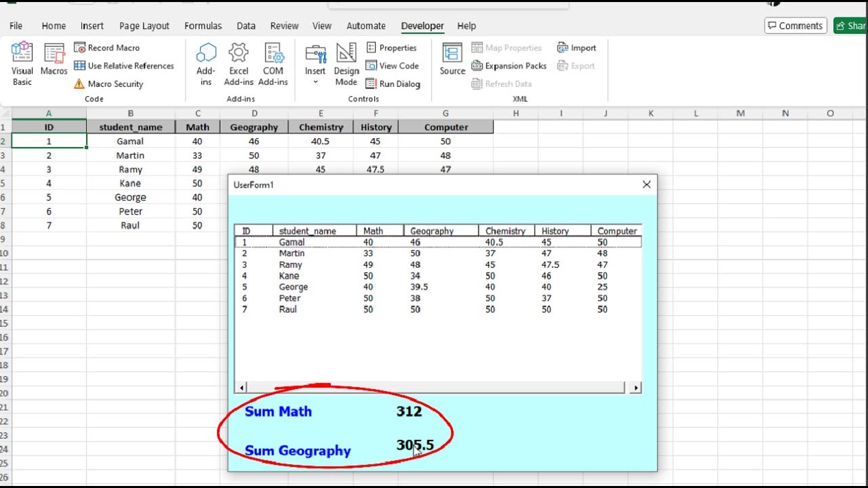Open control Properties
Screen dimensions: 868x488
click(x=391, y=48)
